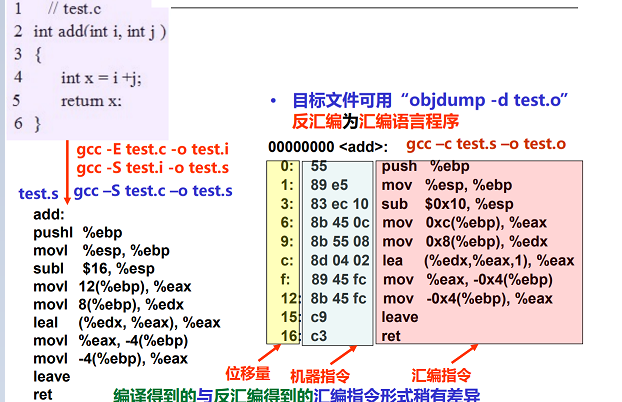622x402 pixels.
Task: Click 'movl 12(%ebp), %eax' instruction
Action: coord(112,287)
